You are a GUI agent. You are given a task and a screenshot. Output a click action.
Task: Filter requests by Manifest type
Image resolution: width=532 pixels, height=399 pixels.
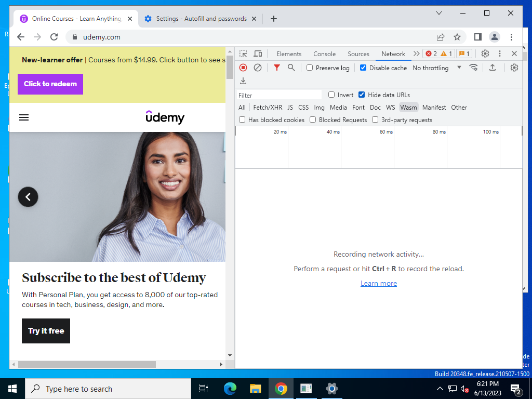pos(434,107)
